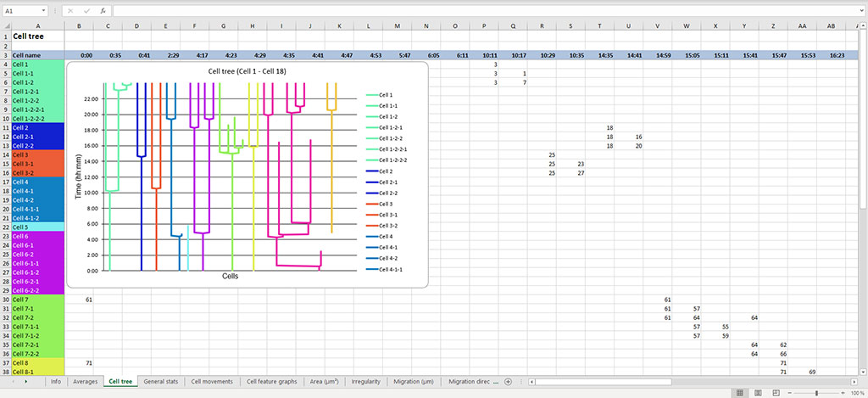Select the 'Cell 1' row label
Image resolution: width=868 pixels, height=398 pixels.
pyautogui.click(x=37, y=64)
